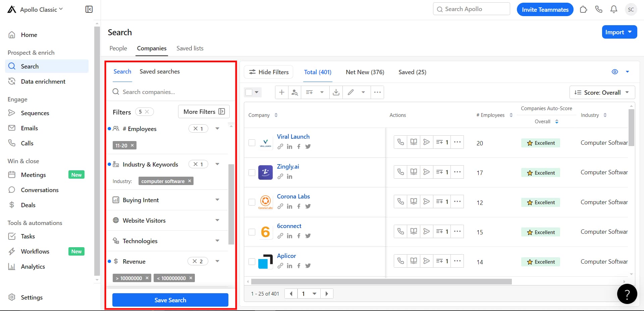The width and height of the screenshot is (644, 311).
Task: Open the Search Apollo global search field
Action: (x=471, y=9)
